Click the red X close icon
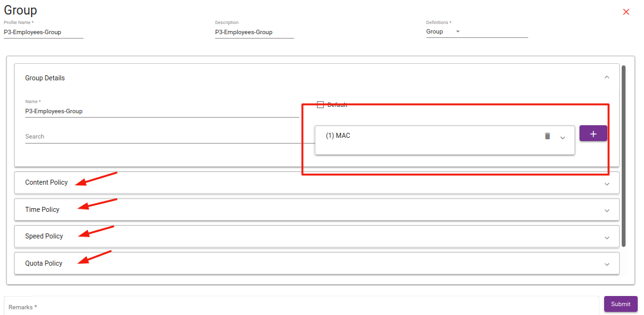 (x=626, y=12)
